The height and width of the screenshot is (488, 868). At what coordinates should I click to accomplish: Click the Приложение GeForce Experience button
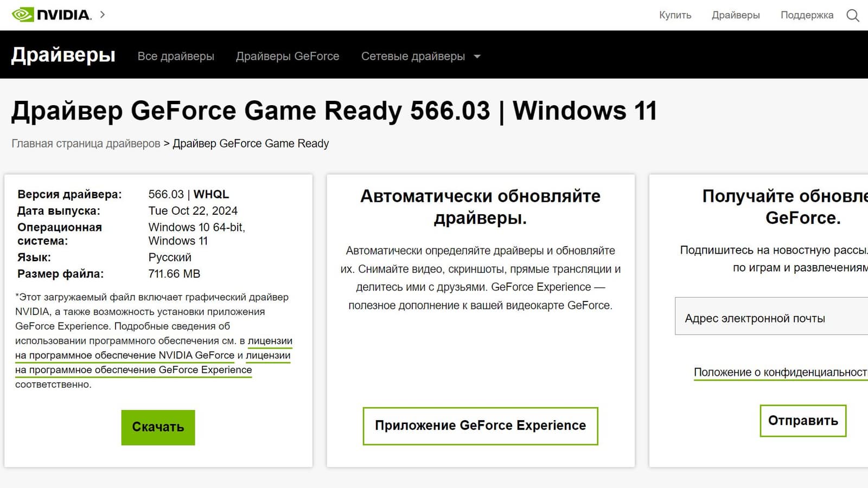480,426
